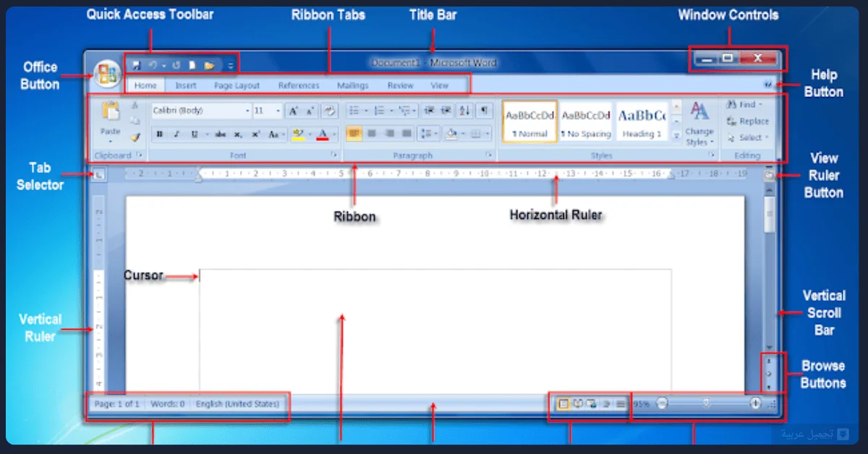Click the Decrease Indent icon

tap(430, 111)
